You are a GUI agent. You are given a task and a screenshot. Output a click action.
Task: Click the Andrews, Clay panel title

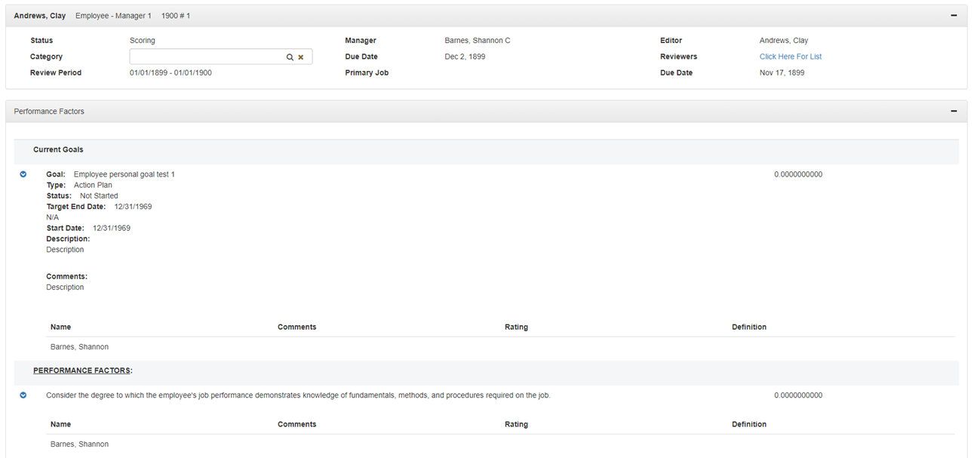point(39,15)
